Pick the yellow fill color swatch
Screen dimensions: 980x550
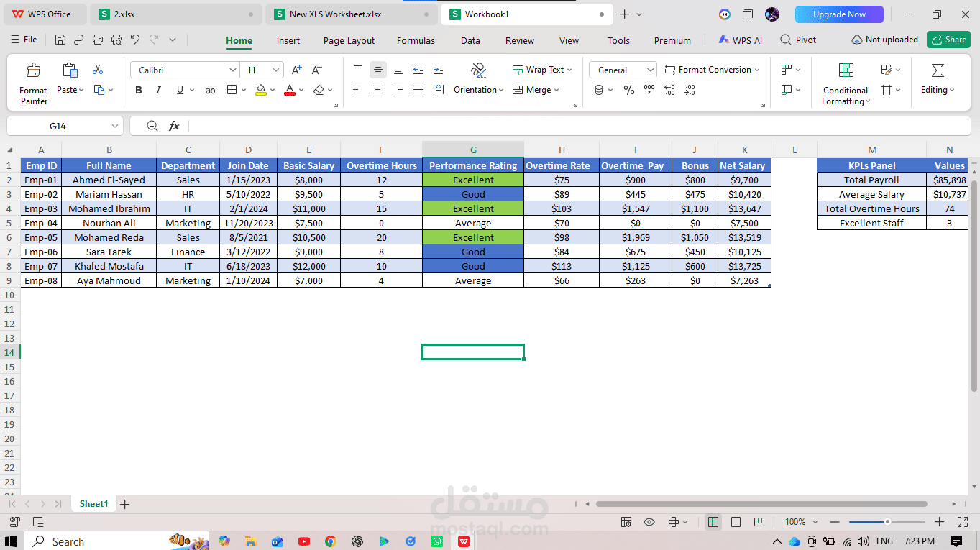coord(261,90)
